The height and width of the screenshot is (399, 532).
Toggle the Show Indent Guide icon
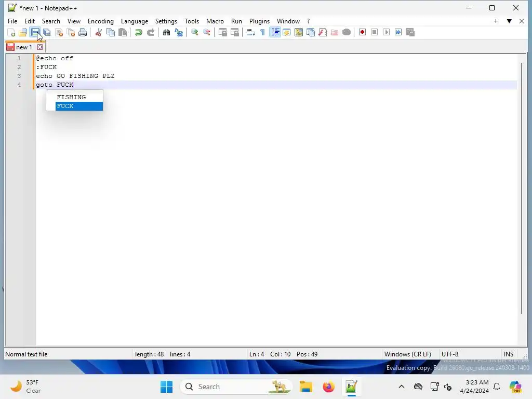275,33
